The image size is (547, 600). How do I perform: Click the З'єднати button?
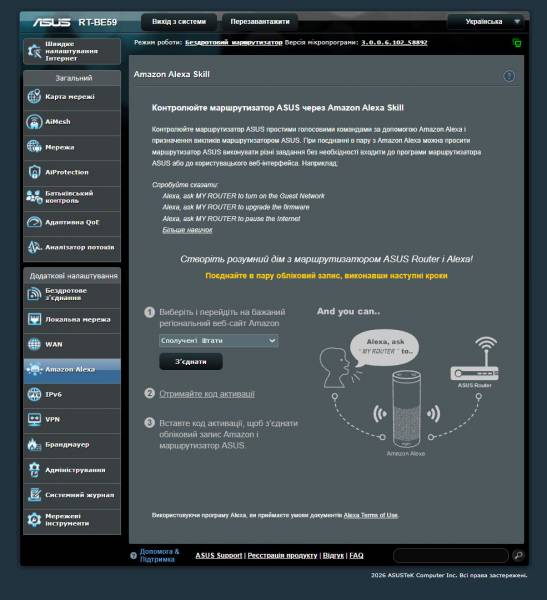(x=191, y=362)
